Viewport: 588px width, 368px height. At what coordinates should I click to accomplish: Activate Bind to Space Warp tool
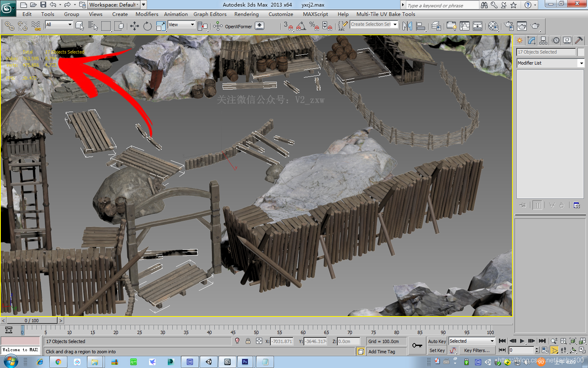pyautogui.click(x=36, y=26)
